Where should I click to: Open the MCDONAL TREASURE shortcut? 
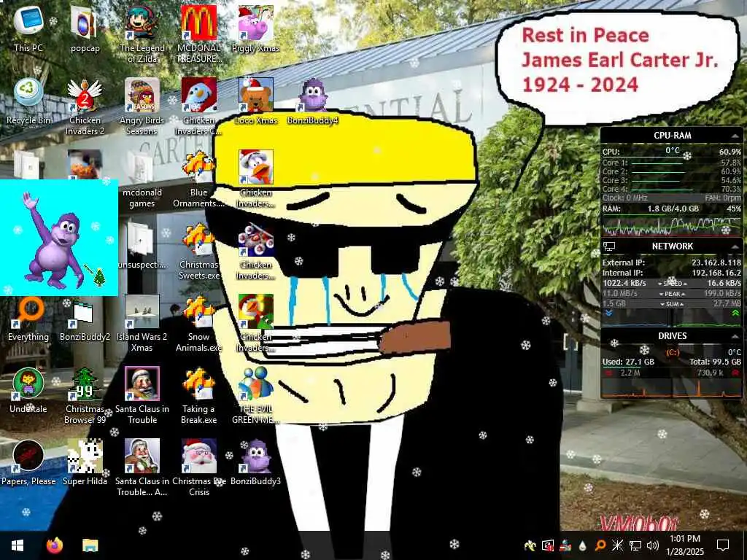click(199, 34)
